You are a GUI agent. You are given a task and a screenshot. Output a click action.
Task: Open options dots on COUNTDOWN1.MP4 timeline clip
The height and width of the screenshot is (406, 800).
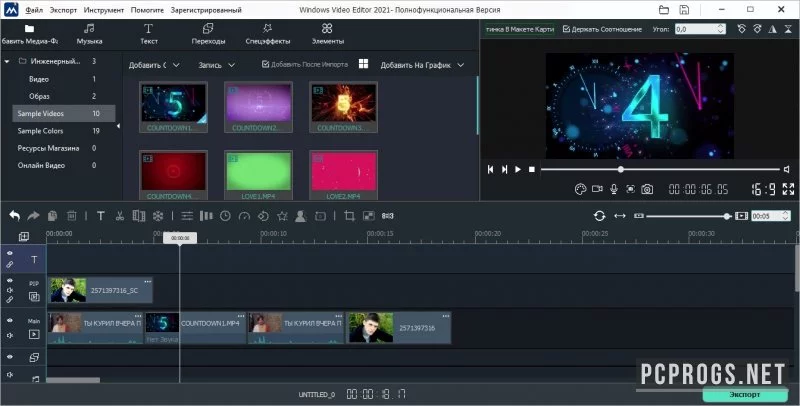(x=241, y=316)
